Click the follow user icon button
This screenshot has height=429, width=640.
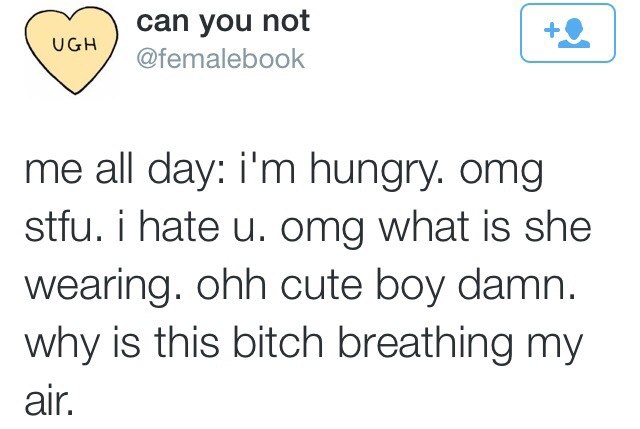[x=568, y=33]
